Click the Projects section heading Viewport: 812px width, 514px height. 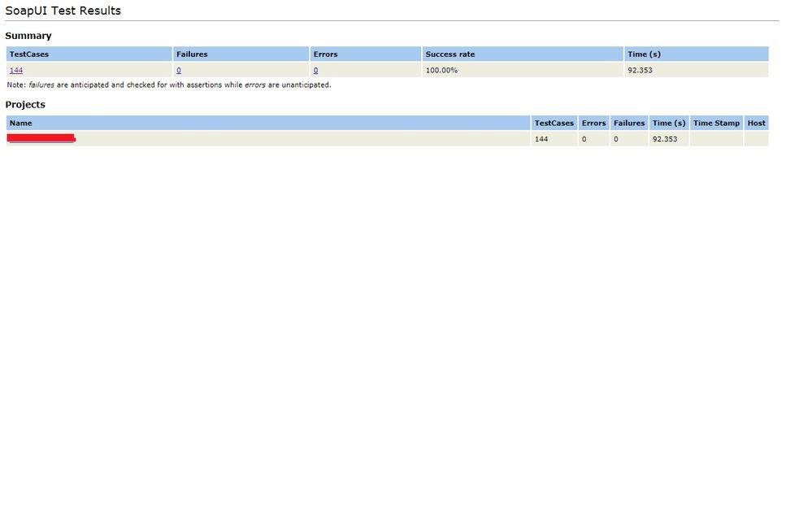[x=25, y=105]
